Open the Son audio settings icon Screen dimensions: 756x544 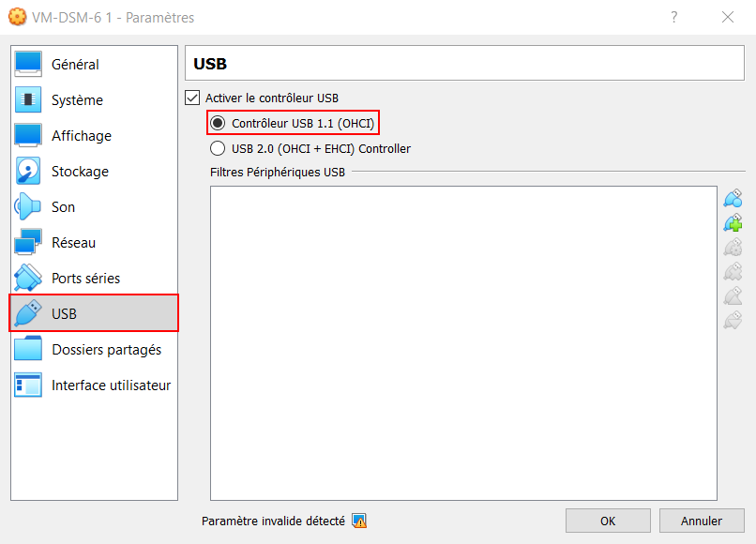[x=28, y=207]
